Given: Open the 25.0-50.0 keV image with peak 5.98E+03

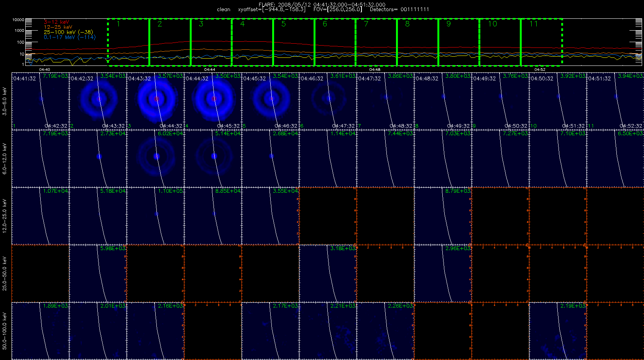Looking at the screenshot, I should pos(98,273).
